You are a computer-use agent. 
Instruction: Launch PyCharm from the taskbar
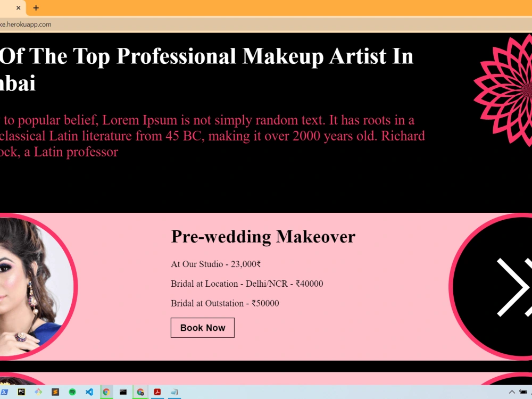pyautogui.click(x=21, y=392)
